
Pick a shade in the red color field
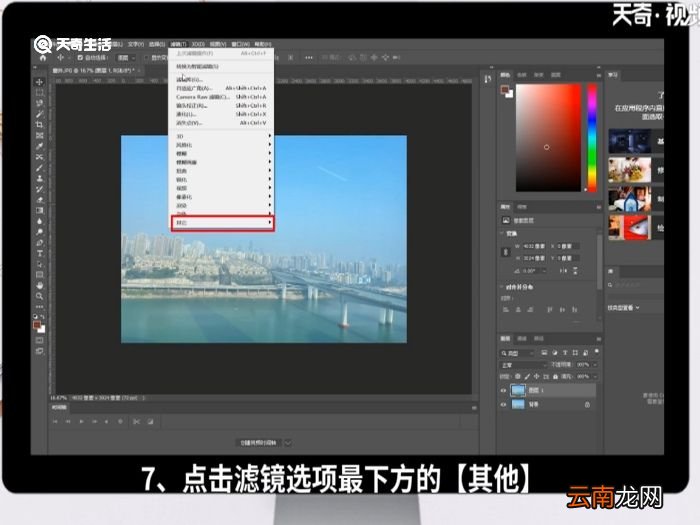pos(548,138)
